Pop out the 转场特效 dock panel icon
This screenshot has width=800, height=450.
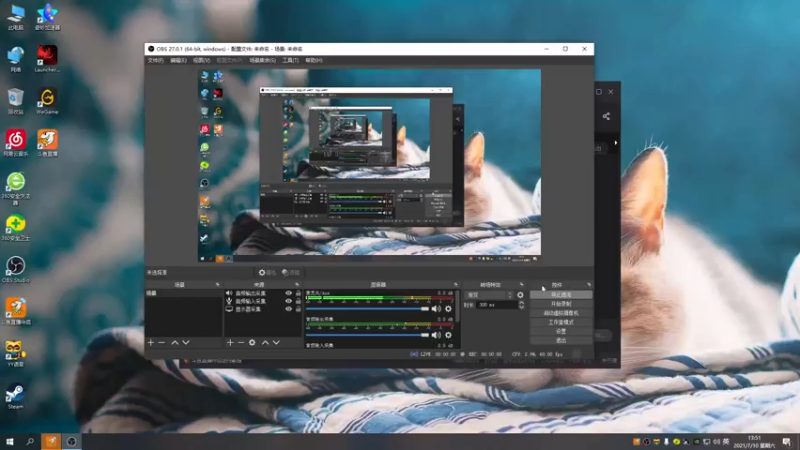coord(521,285)
